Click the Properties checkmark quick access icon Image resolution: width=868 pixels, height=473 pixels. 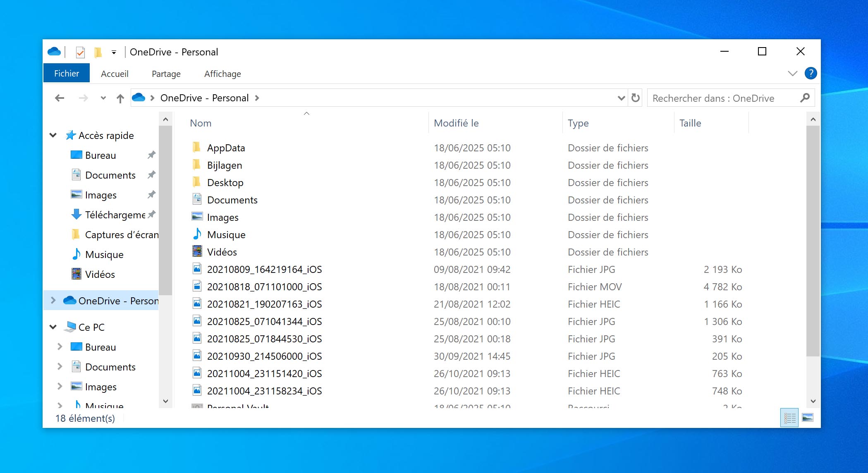click(80, 52)
